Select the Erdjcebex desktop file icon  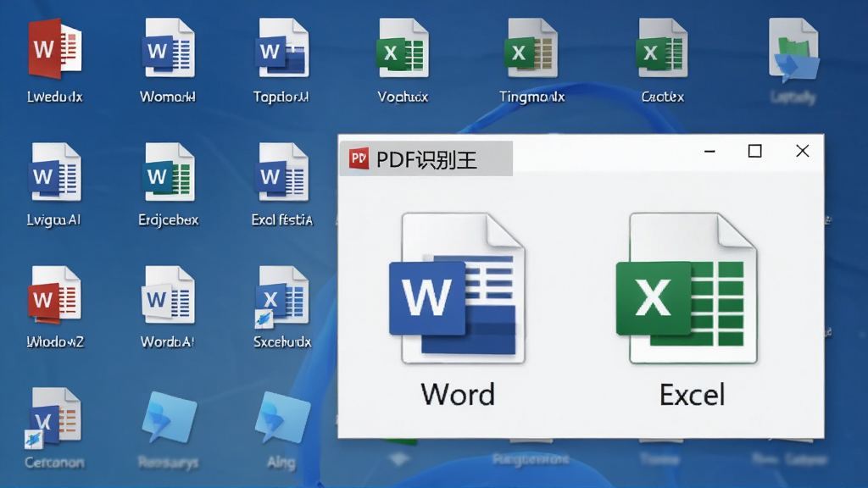(169, 172)
